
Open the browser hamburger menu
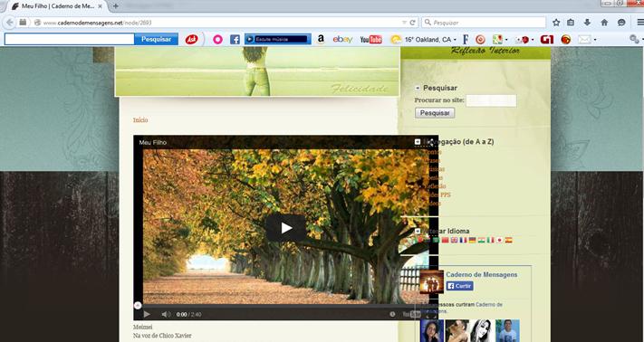[x=639, y=23]
